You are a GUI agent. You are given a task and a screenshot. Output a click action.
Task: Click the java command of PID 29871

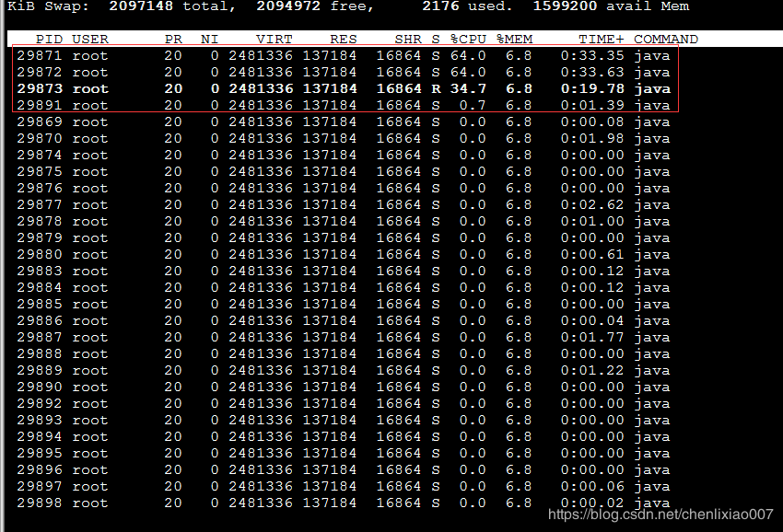[651, 55]
